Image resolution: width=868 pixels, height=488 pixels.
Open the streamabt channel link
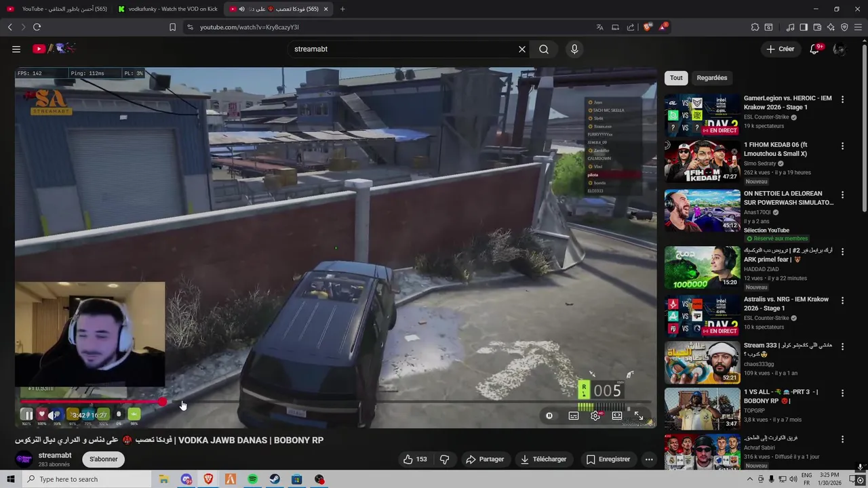click(55, 455)
